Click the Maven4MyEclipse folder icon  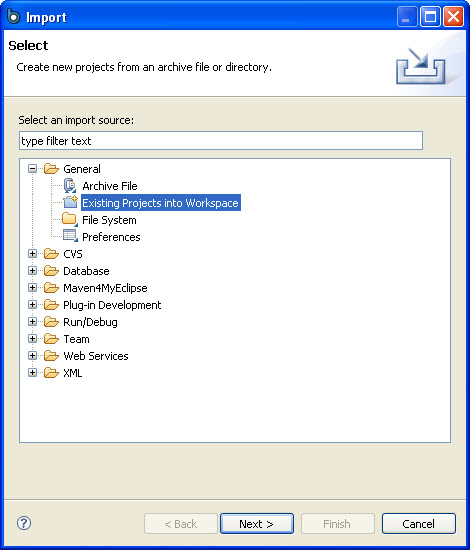click(x=51, y=288)
